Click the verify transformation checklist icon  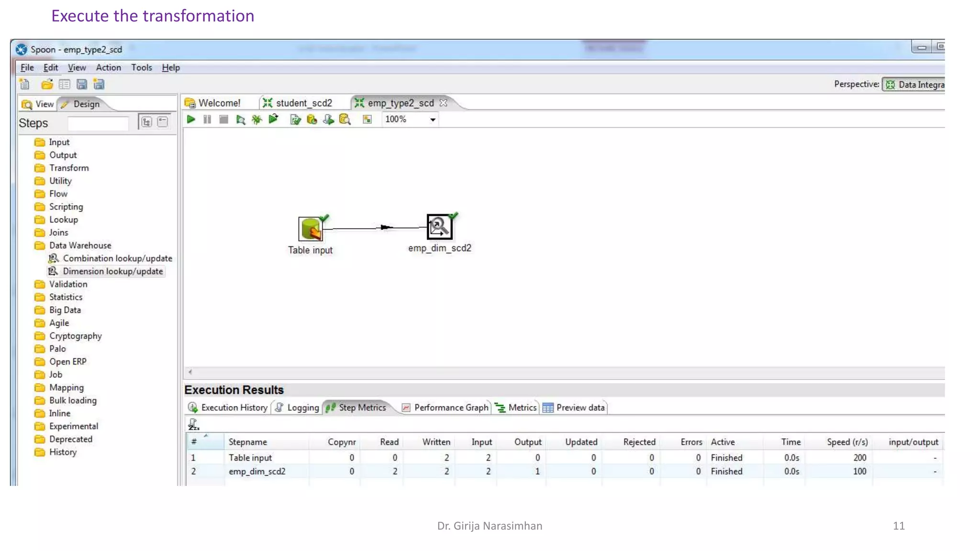295,120
